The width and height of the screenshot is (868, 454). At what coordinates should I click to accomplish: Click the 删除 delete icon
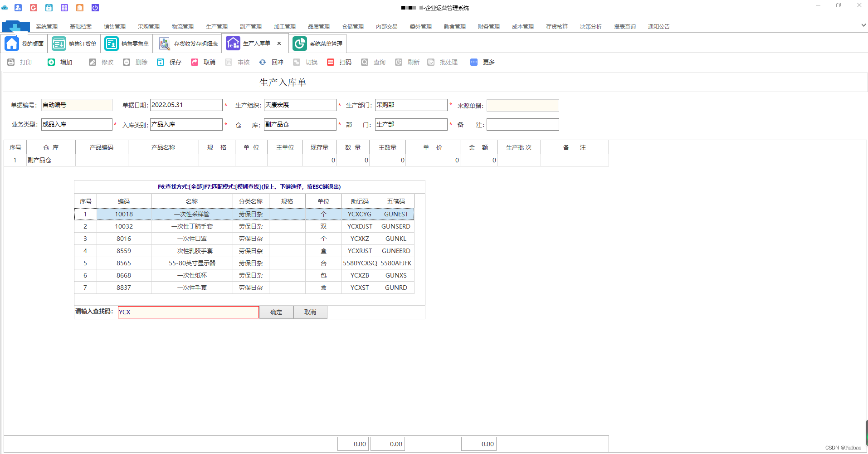[x=134, y=62]
